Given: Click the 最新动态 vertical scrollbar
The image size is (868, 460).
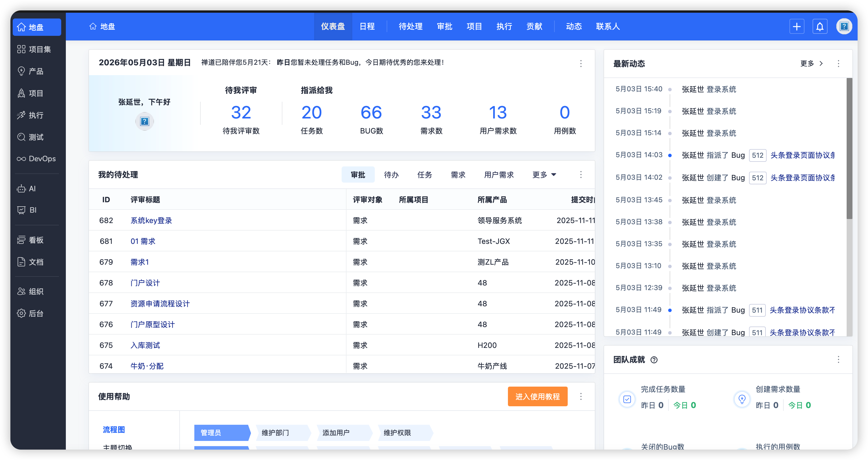Looking at the screenshot, I should tap(850, 149).
